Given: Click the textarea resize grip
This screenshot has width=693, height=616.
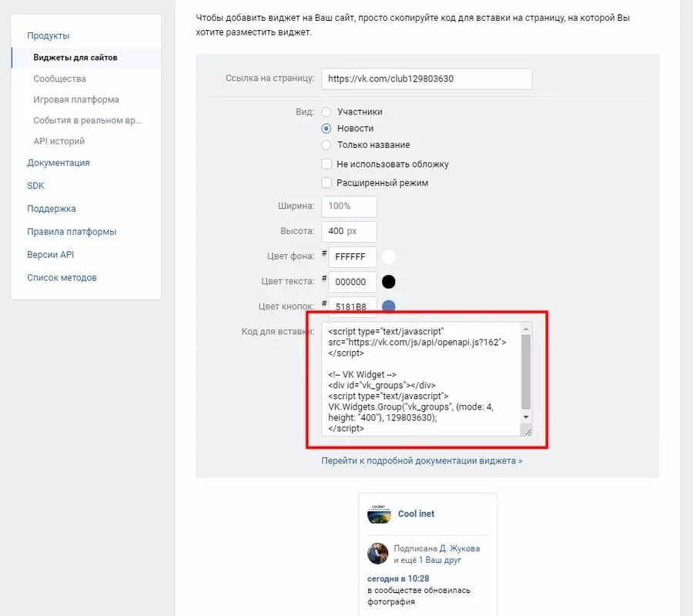Looking at the screenshot, I should coord(527,432).
